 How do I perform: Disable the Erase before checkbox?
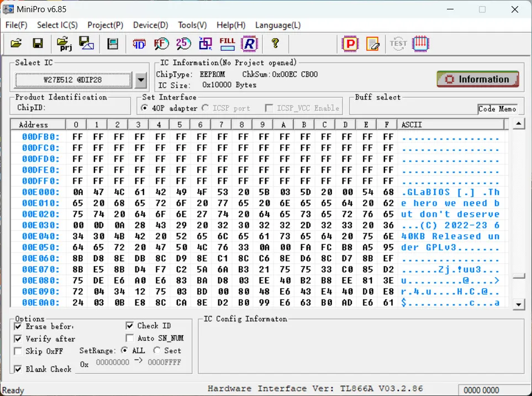(18, 326)
